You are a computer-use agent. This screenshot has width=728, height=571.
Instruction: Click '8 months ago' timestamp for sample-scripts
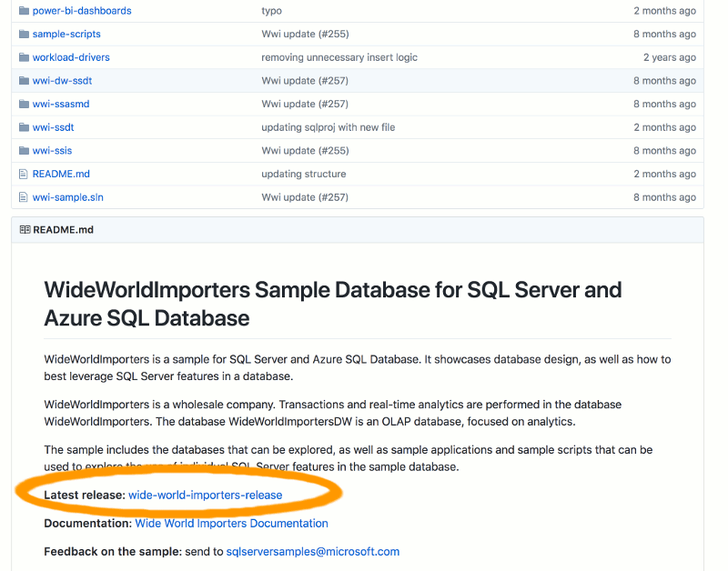point(665,34)
